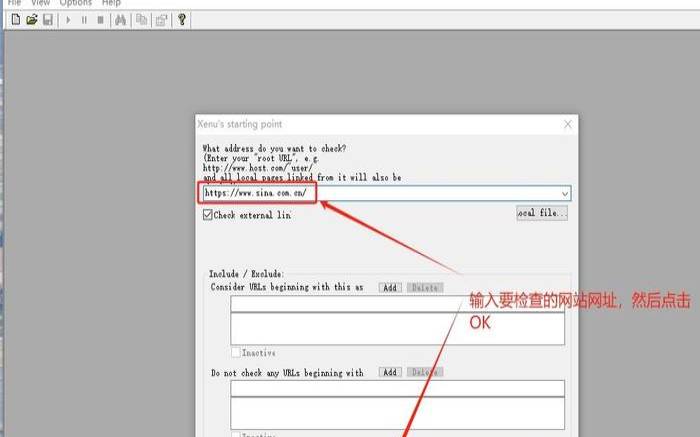Stop checking with the stop icon
The height and width of the screenshot is (437, 700).
(x=100, y=20)
